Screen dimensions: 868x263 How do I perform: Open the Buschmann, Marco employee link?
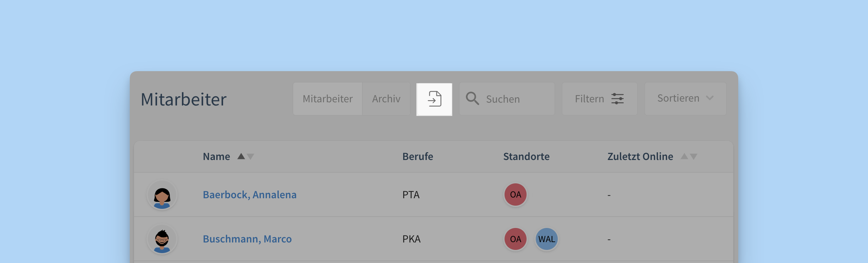tap(247, 239)
